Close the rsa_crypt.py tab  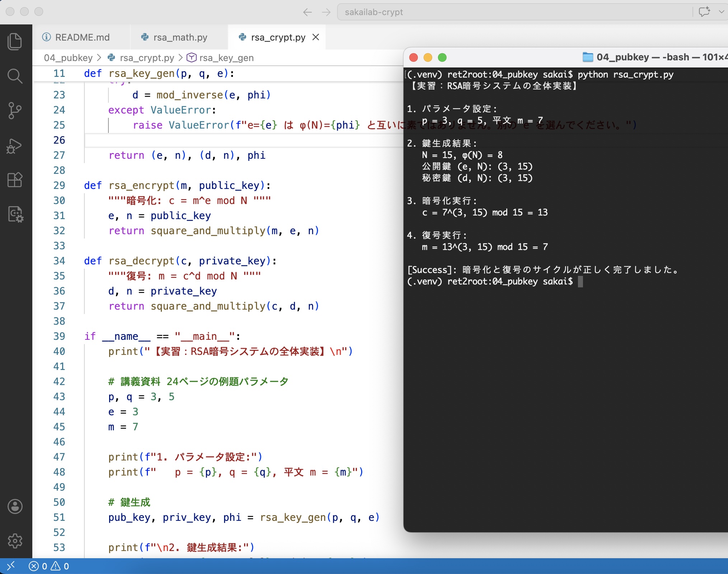click(x=316, y=37)
